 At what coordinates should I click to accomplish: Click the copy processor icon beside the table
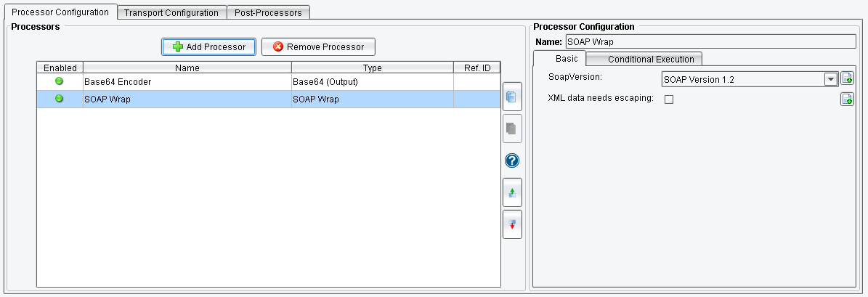(x=512, y=97)
